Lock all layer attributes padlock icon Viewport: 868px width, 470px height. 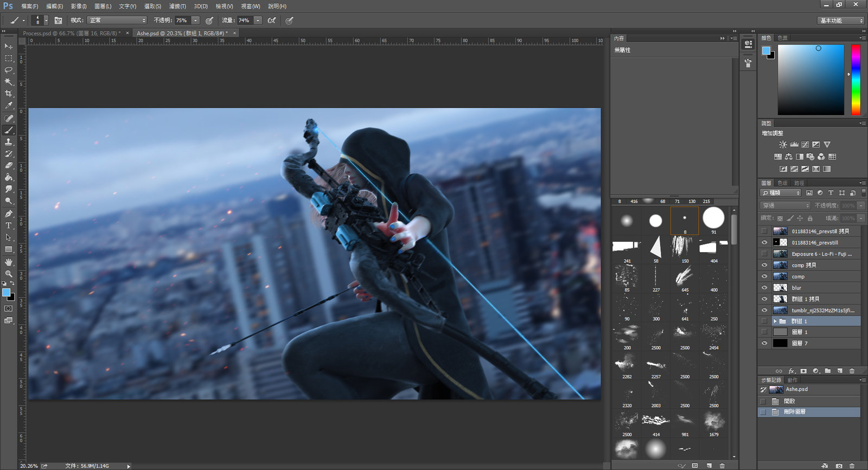810,218
